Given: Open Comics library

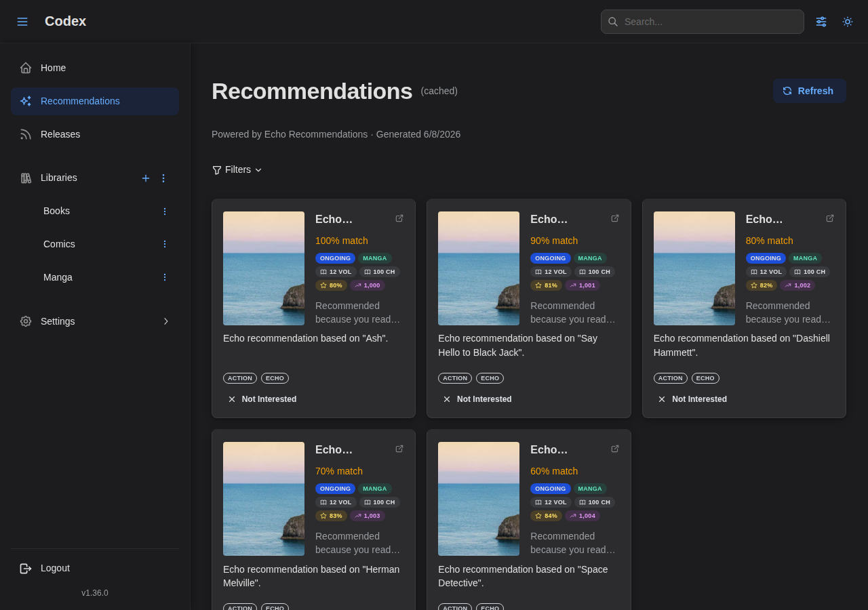Looking at the screenshot, I should click(59, 244).
